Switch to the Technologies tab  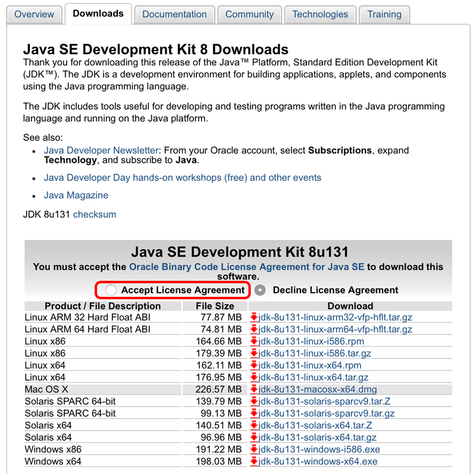(x=320, y=14)
